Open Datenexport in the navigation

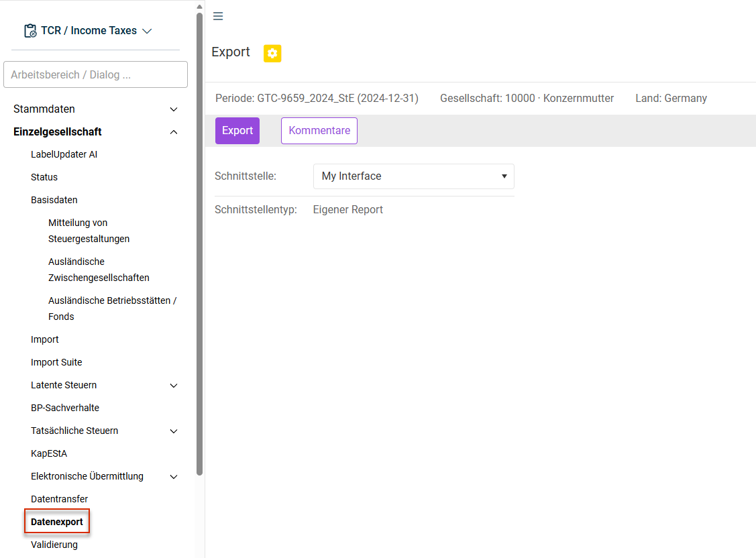tap(57, 522)
